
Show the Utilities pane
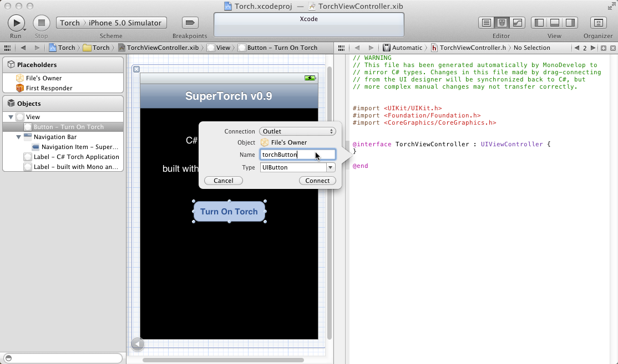570,23
